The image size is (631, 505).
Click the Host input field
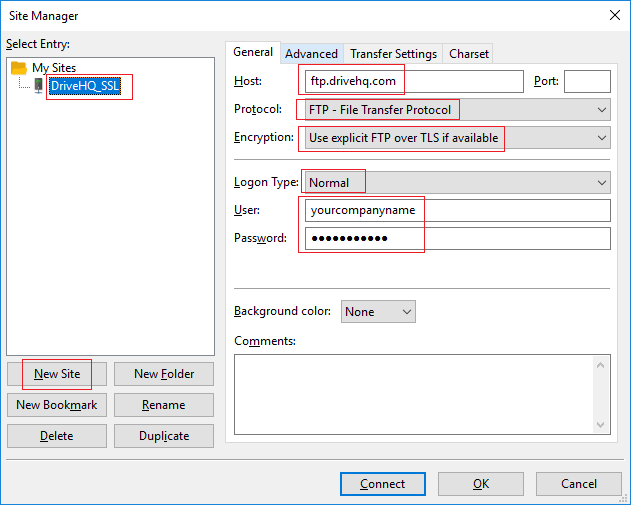(x=412, y=81)
